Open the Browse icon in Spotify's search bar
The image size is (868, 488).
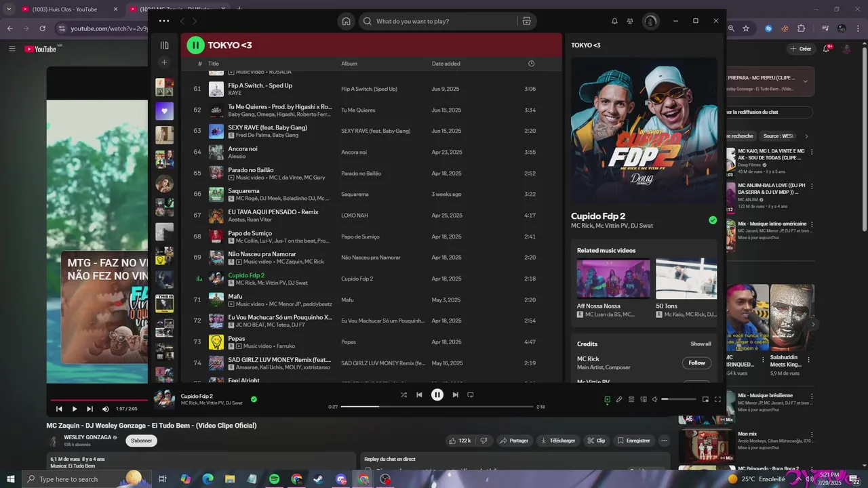pyautogui.click(x=526, y=21)
